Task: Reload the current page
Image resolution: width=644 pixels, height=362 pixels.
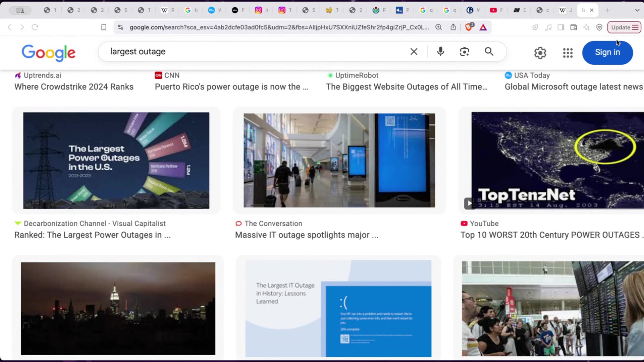Action: coord(35,27)
